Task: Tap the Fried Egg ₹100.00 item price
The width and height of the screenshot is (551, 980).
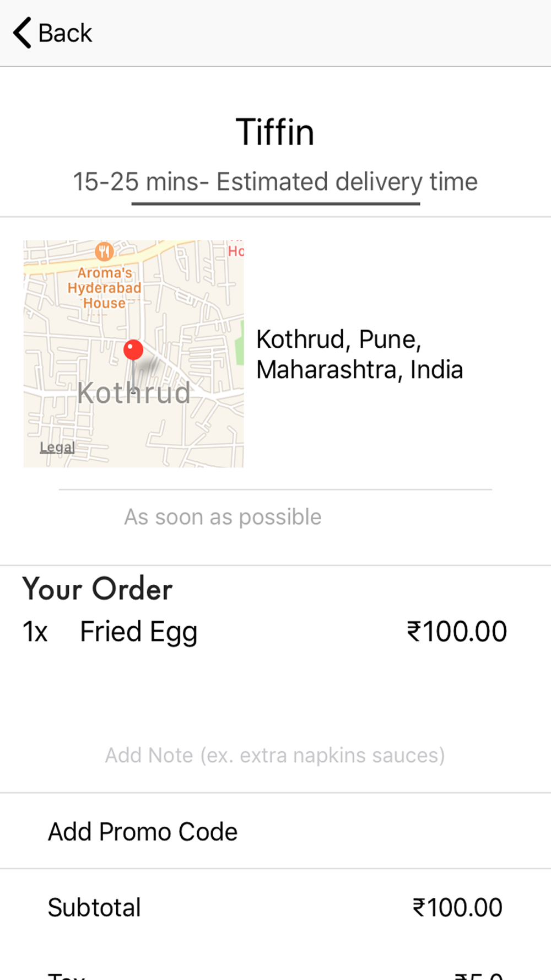Action: coord(457,632)
